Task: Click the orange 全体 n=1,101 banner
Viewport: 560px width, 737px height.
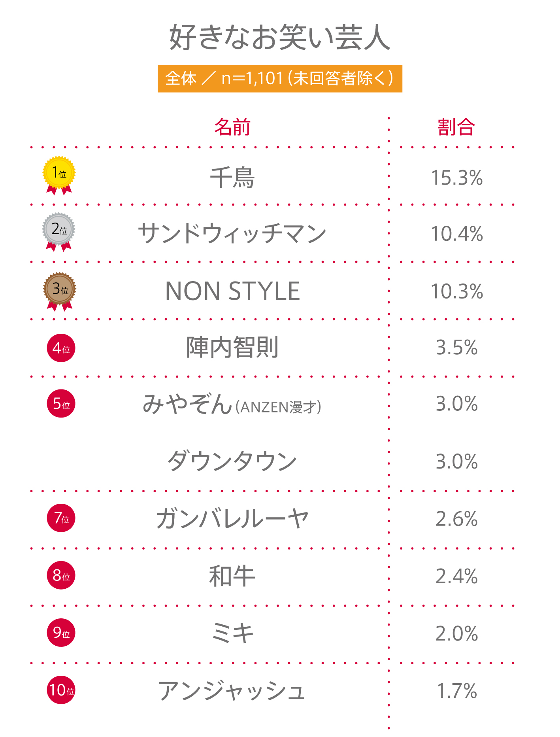Action: click(x=280, y=79)
